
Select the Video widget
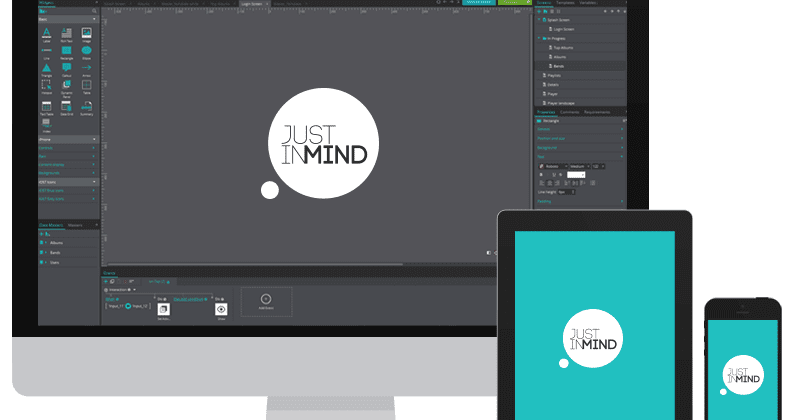click(46, 126)
